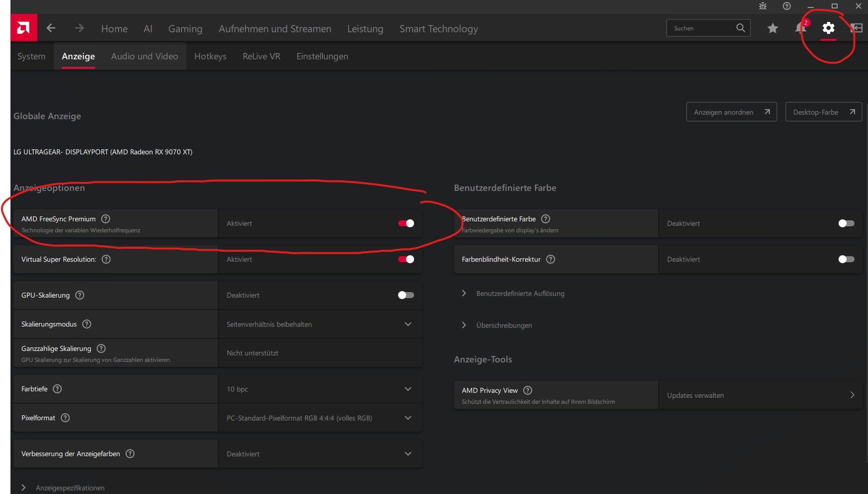Go forward with the right arrow
This screenshot has height=494, width=868.
(x=79, y=28)
